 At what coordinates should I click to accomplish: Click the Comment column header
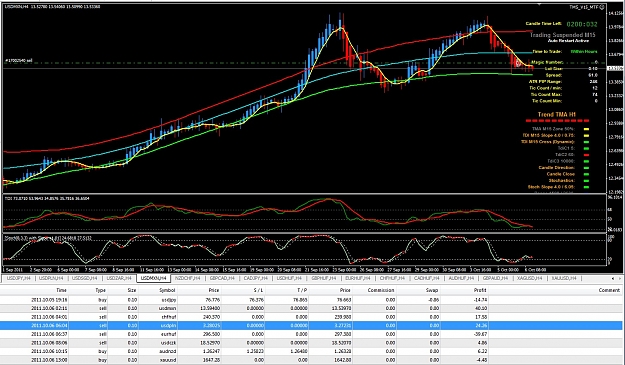pyautogui.click(x=609, y=290)
